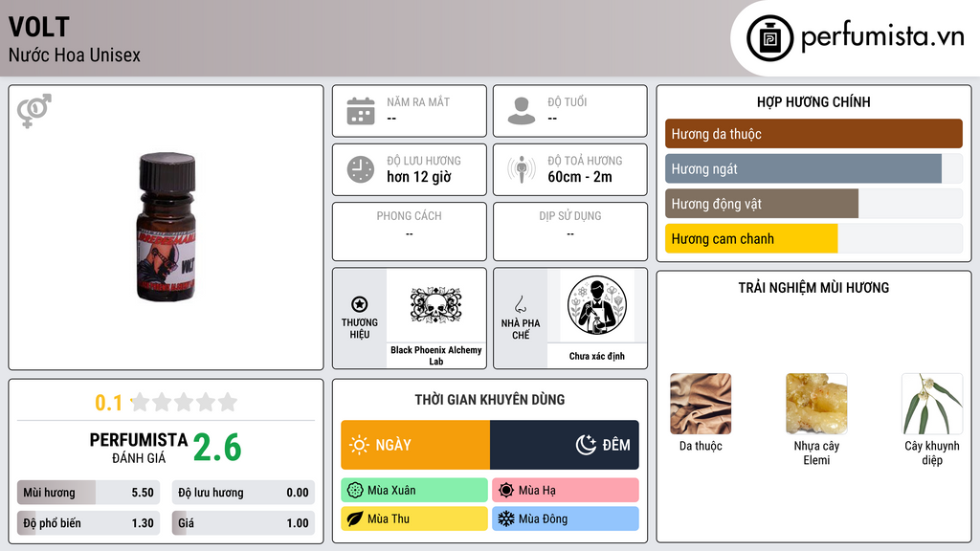Click the VOLT title

[x=38, y=27]
